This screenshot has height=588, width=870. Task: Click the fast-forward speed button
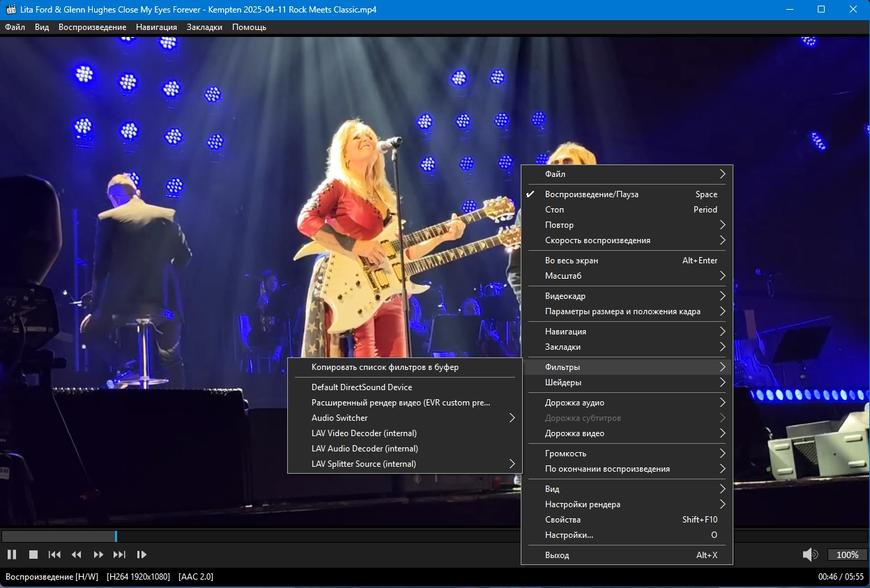click(98, 555)
